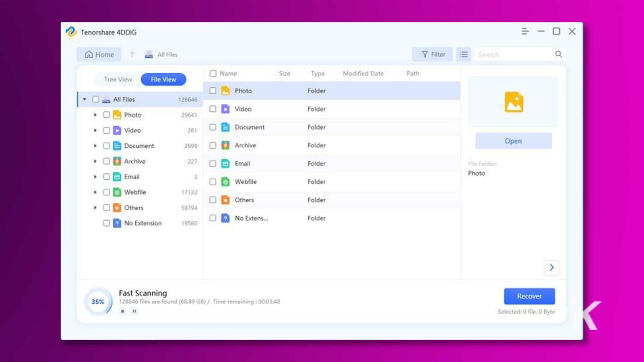Sort by Name column header
The height and width of the screenshot is (362, 644).
tap(228, 74)
